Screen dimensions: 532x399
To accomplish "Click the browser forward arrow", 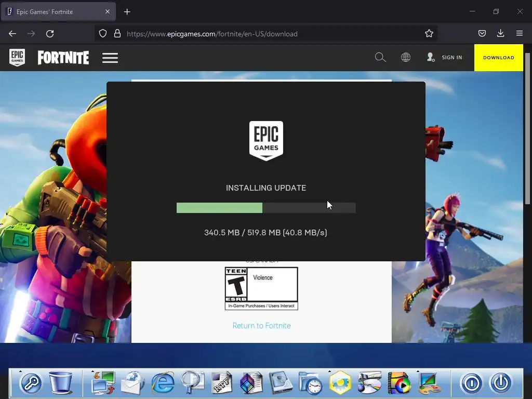I will 31,34.
